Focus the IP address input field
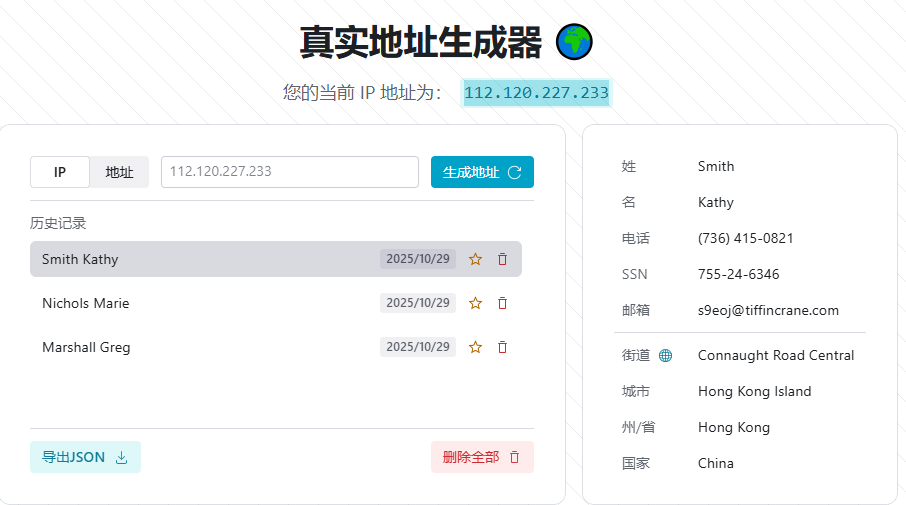 point(289,172)
